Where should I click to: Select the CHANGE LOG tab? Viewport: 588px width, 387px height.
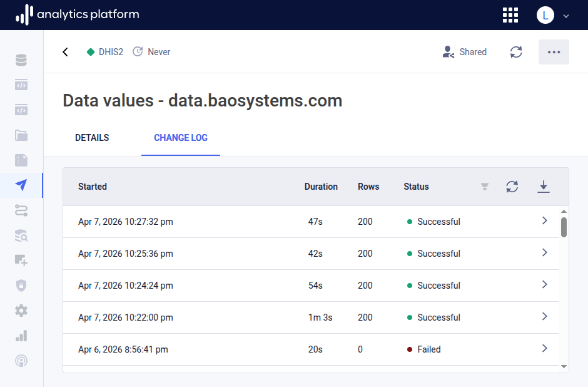click(181, 138)
